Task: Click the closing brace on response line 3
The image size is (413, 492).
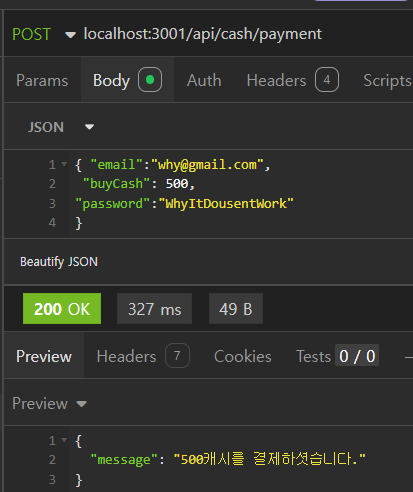Action: tap(79, 480)
